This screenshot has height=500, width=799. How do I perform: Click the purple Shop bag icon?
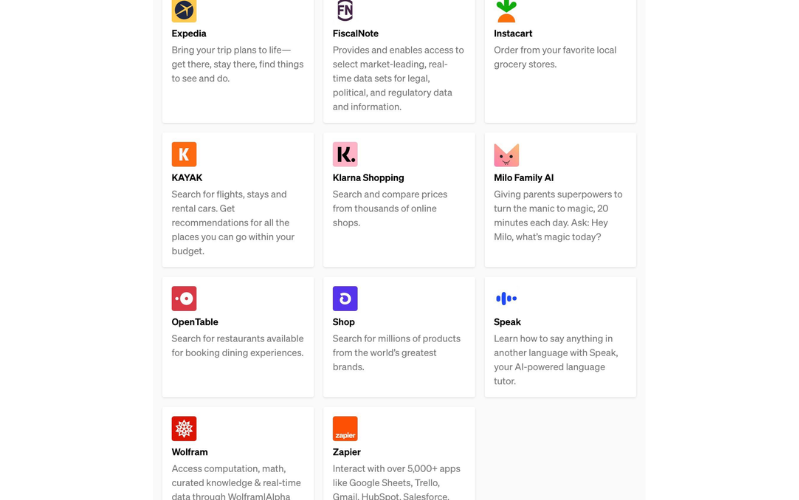tap(345, 299)
